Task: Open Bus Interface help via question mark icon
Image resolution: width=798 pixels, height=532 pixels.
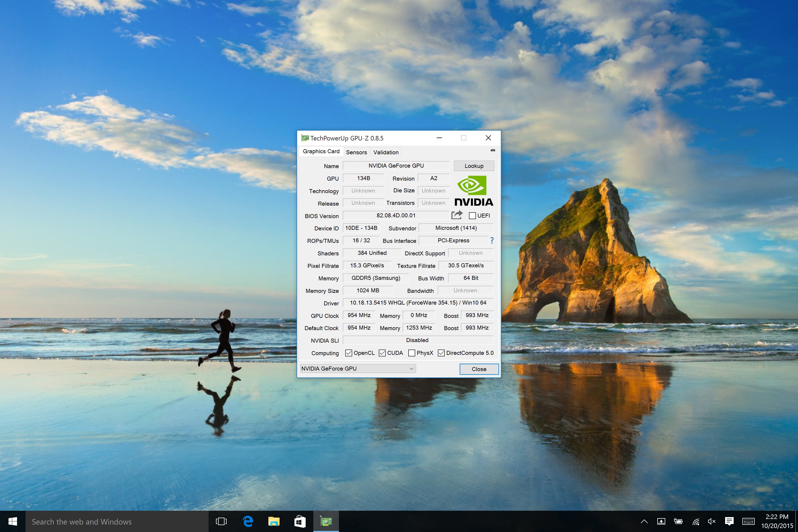Action: click(x=492, y=240)
